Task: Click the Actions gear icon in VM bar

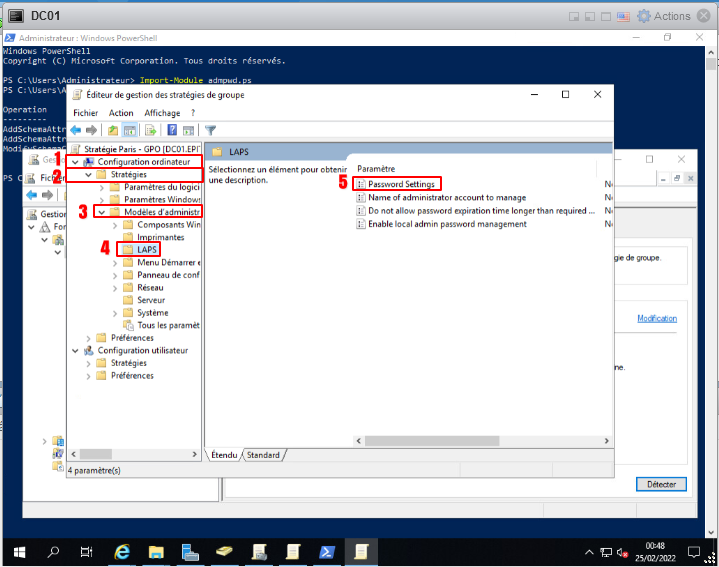Action: [644, 16]
